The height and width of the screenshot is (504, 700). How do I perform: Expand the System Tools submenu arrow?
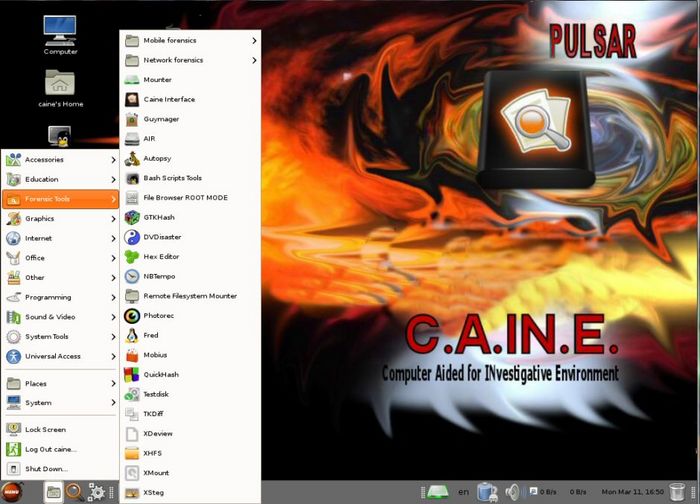coord(113,337)
